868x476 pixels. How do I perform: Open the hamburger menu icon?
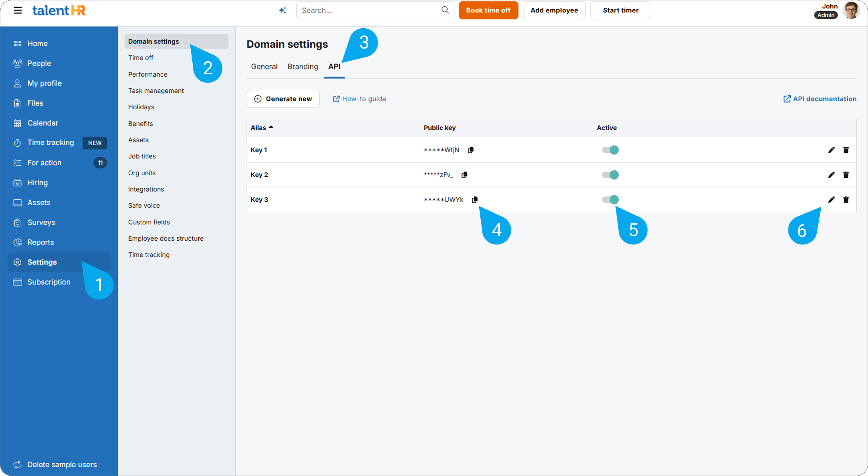coord(18,10)
